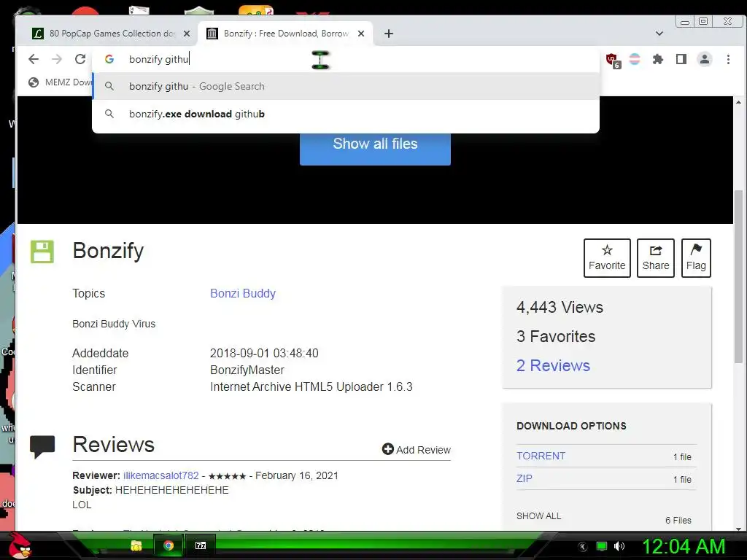This screenshot has width=747, height=560.
Task: Open the file explorer taskbar icon
Action: (x=136, y=545)
